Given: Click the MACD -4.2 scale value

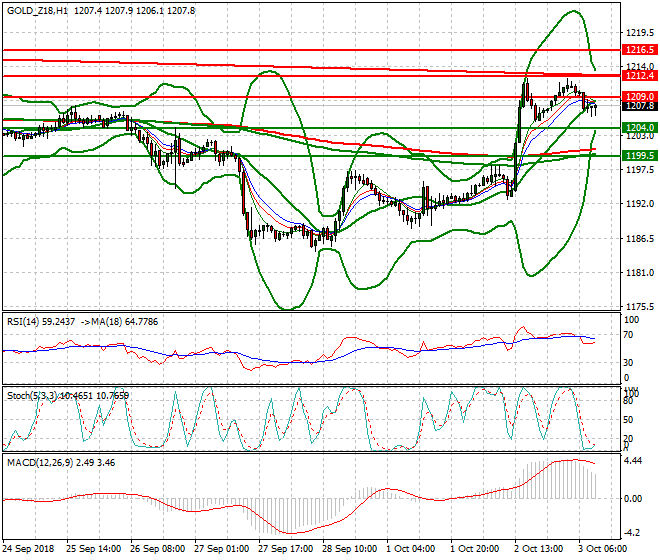Looking at the screenshot, I should 633,533.
